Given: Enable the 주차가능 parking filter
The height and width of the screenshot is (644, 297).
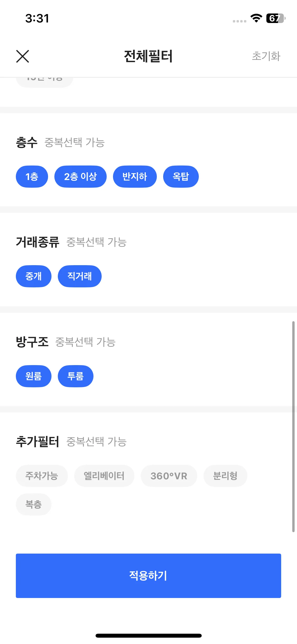Looking at the screenshot, I should [42, 476].
